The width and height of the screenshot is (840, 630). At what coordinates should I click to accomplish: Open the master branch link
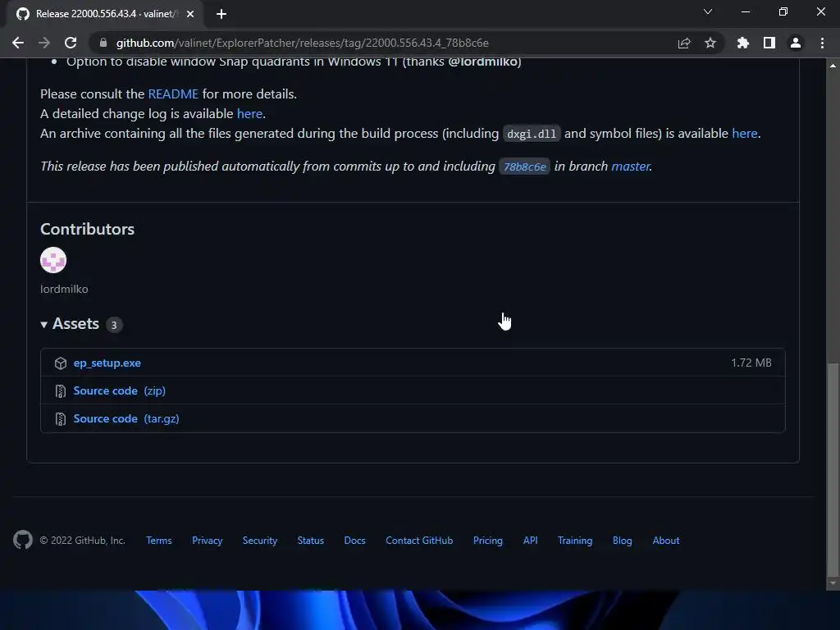click(631, 167)
